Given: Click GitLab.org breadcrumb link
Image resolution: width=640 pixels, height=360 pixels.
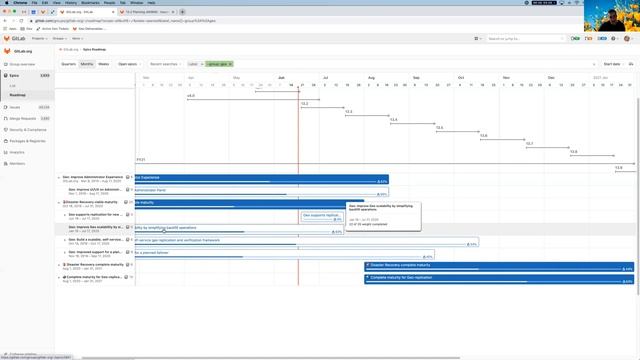Looking at the screenshot, I should pyautogui.click(x=71, y=49).
